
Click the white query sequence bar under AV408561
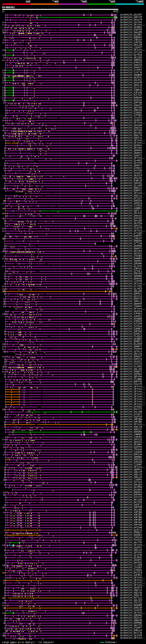tap(60, 9)
